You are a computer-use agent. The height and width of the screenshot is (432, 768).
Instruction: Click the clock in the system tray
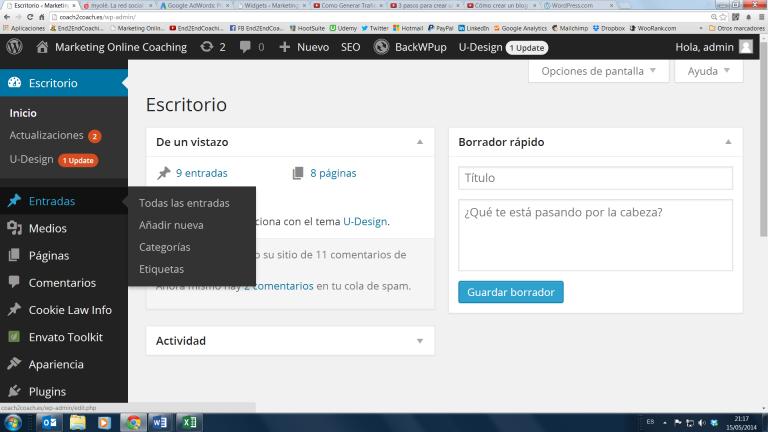click(x=742, y=423)
